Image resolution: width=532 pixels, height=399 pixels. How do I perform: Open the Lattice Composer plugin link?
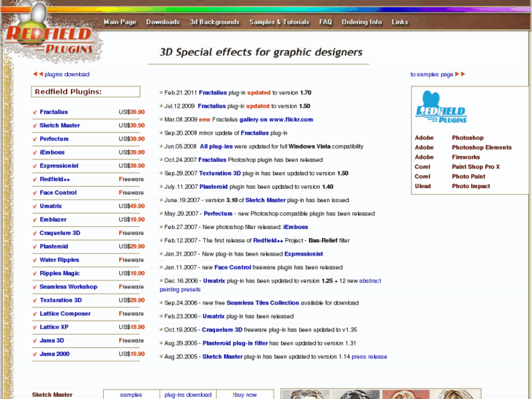(x=65, y=314)
